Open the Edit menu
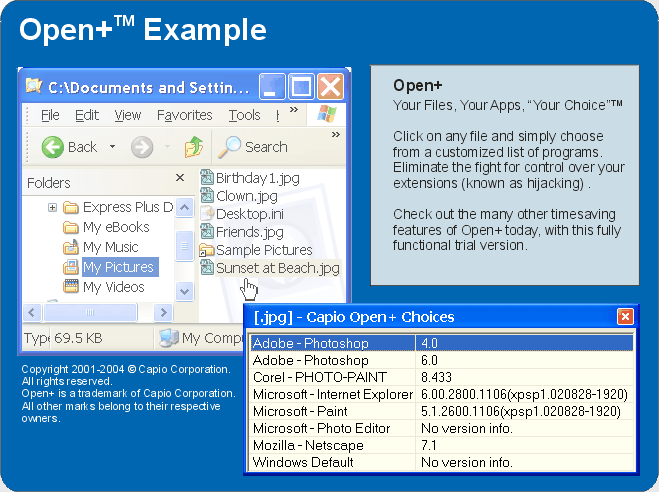The width and height of the screenshot is (659, 492). pyautogui.click(x=87, y=115)
